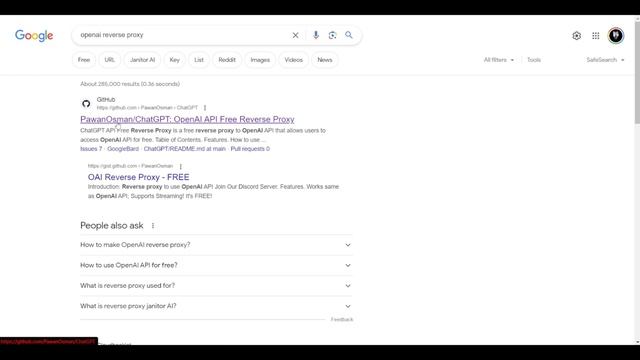Open the Google apps grid

[x=596, y=36]
